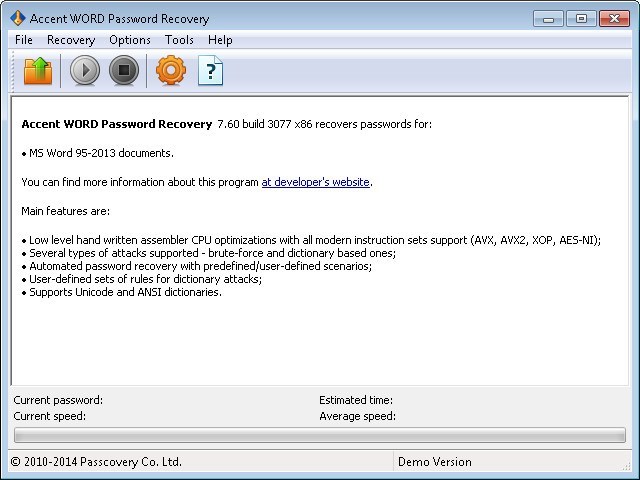Click the 'Current speed:' label
The height and width of the screenshot is (480, 640).
click(49, 416)
